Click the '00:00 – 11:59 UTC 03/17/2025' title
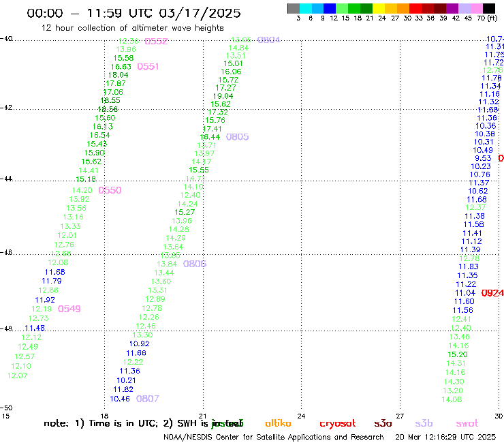 [133, 13]
